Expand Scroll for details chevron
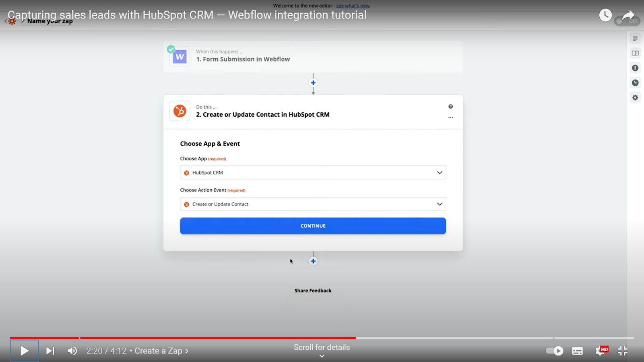Screen dimensions: 644x362 click(322, 356)
